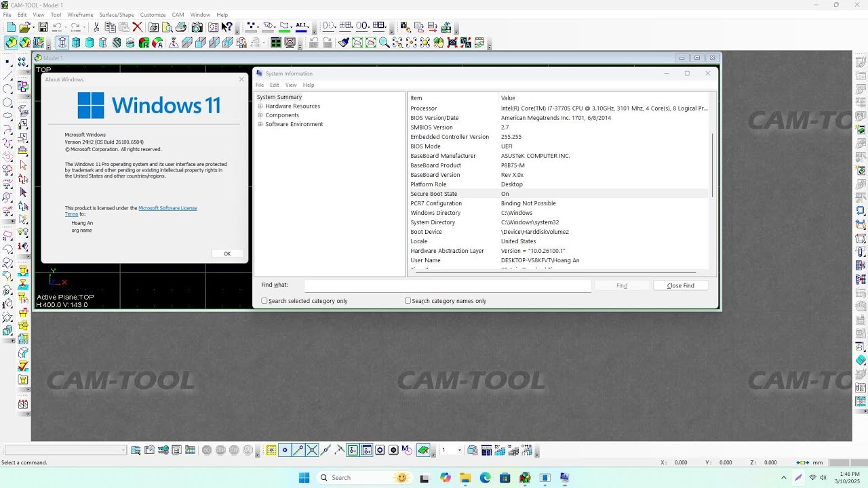868x488 pixels.
Task: Open System Information File menu
Action: (260, 85)
